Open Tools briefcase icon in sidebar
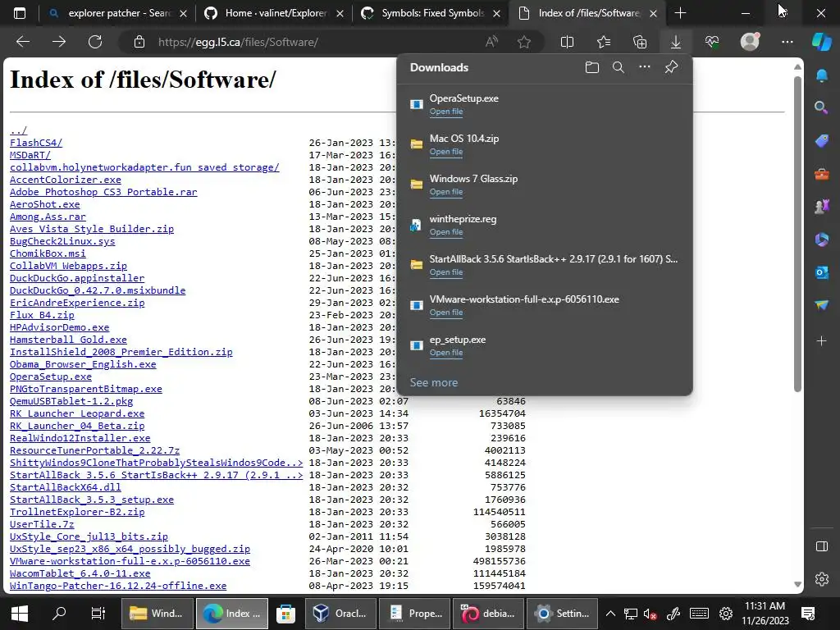840x630 pixels. click(821, 174)
